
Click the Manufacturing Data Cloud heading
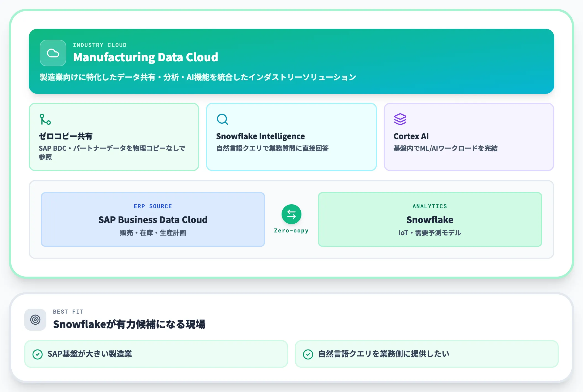coord(145,57)
